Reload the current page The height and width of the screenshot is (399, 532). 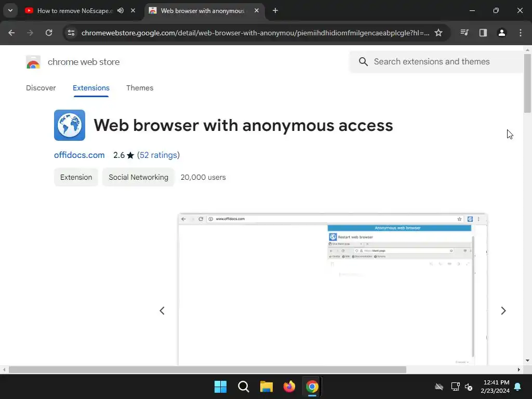click(49, 33)
